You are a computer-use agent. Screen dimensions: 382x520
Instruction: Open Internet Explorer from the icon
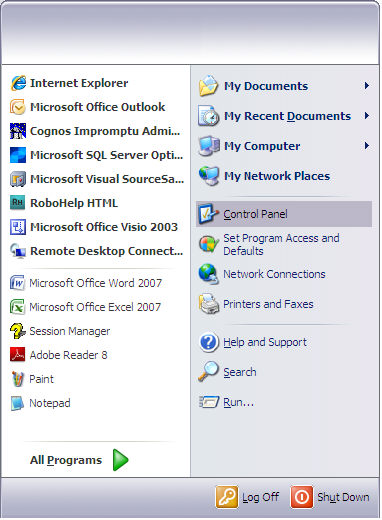click(x=18, y=83)
